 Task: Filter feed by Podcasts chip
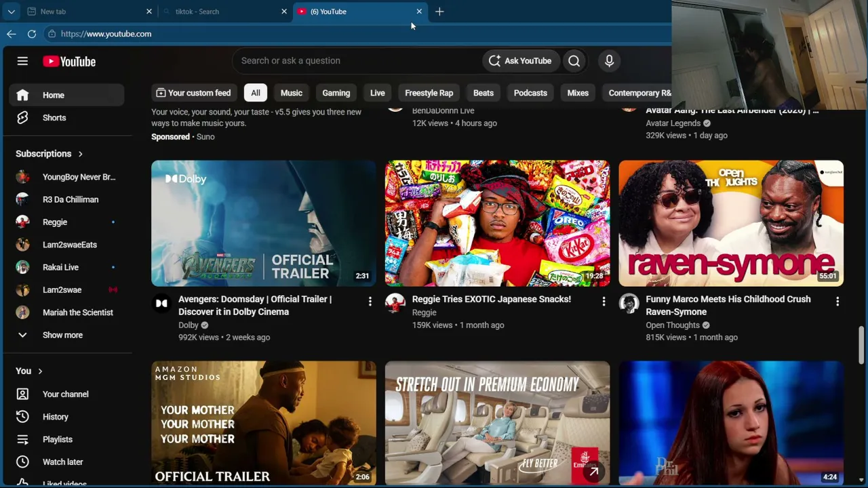coord(530,93)
